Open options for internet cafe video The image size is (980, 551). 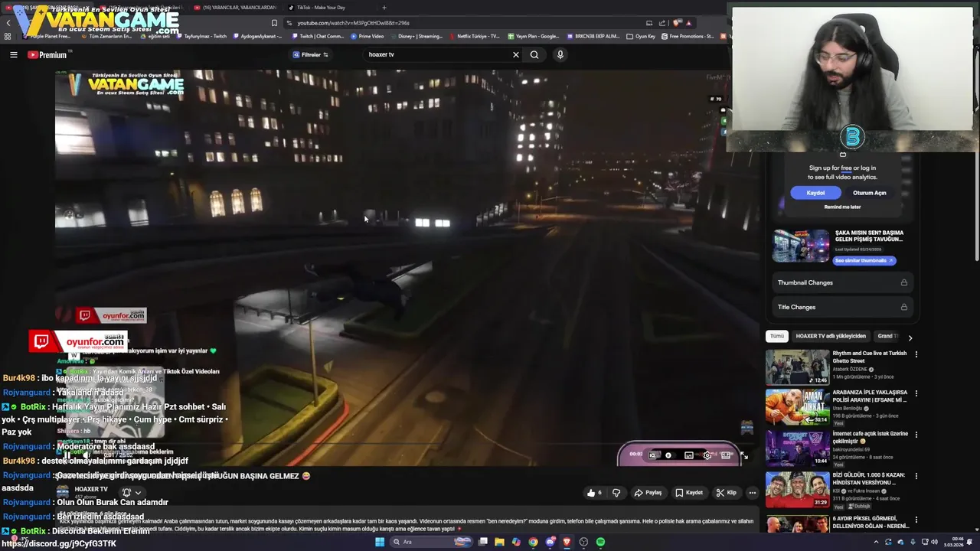[x=916, y=435]
